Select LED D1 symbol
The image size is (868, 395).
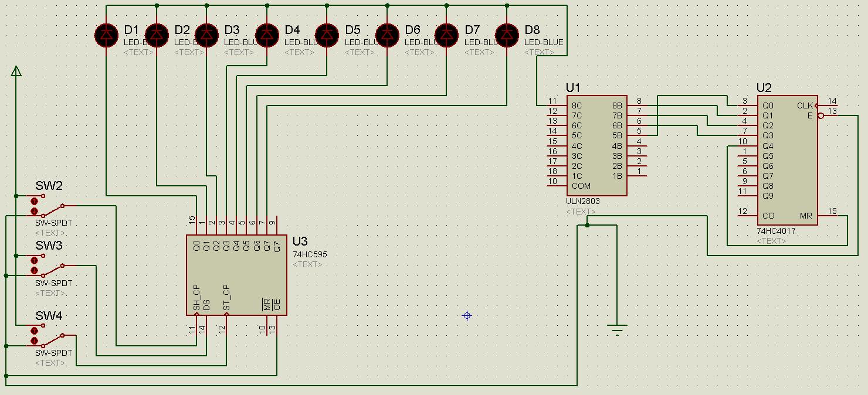point(106,35)
